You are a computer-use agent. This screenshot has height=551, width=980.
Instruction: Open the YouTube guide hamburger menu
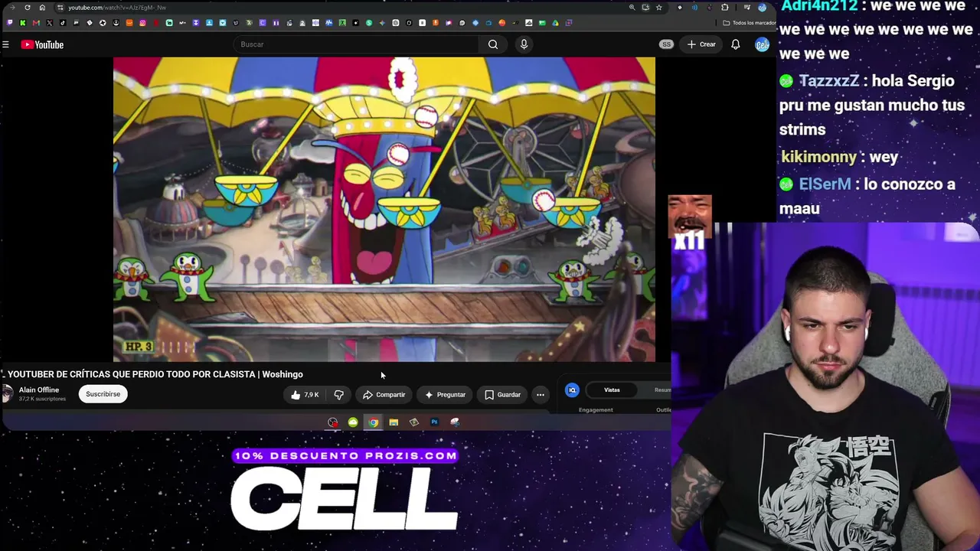5,44
